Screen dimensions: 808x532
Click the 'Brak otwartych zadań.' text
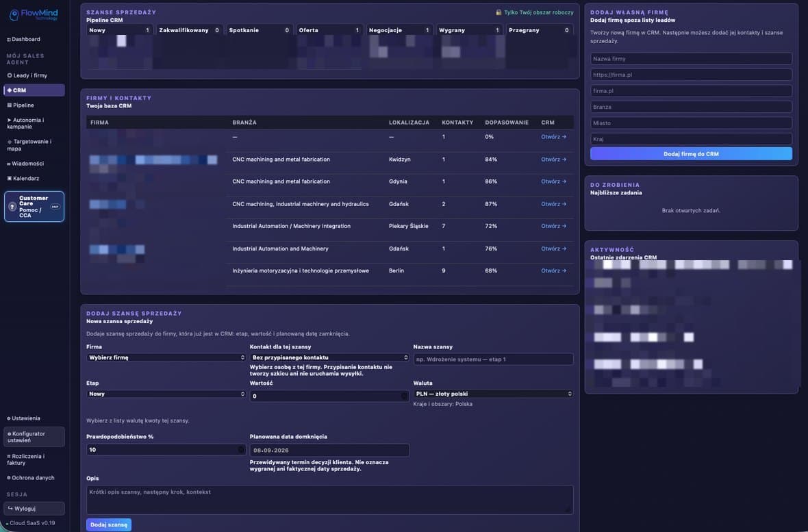691,210
